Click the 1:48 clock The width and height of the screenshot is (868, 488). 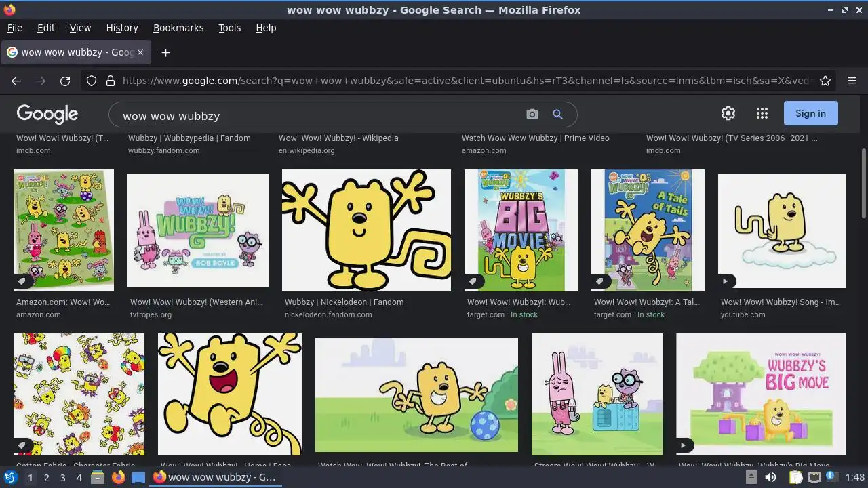click(x=855, y=477)
